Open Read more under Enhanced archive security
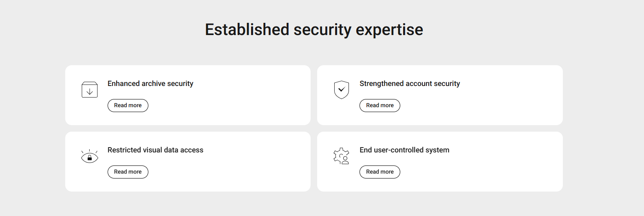This screenshot has height=216, width=644. [128, 106]
